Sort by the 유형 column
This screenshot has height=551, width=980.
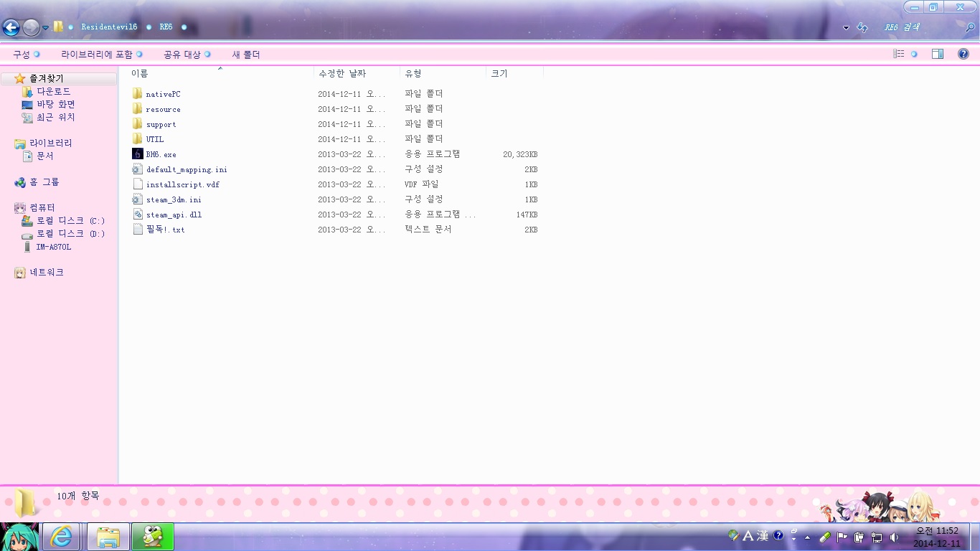pyautogui.click(x=443, y=73)
